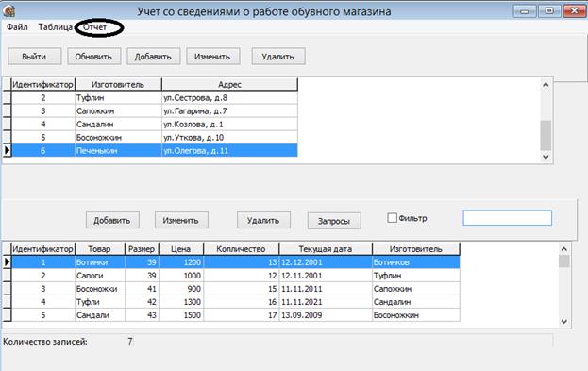The width and height of the screenshot is (588, 371).
Task: Minimize the application window
Action: [524, 11]
